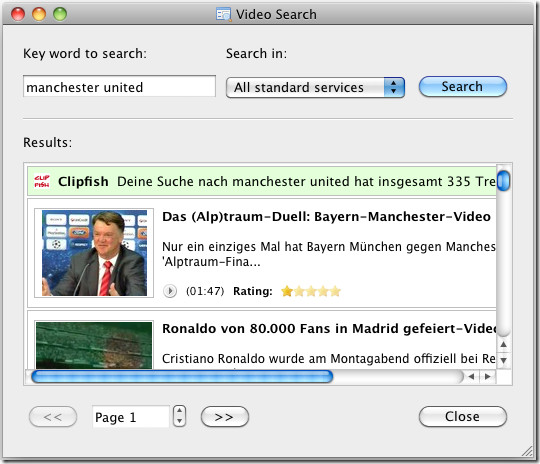Click the Video Search title bar icon
The width and height of the screenshot is (540, 464).
[224, 14]
